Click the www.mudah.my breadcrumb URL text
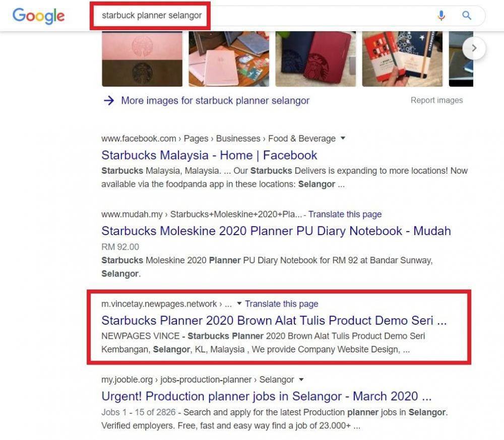 tap(202, 214)
